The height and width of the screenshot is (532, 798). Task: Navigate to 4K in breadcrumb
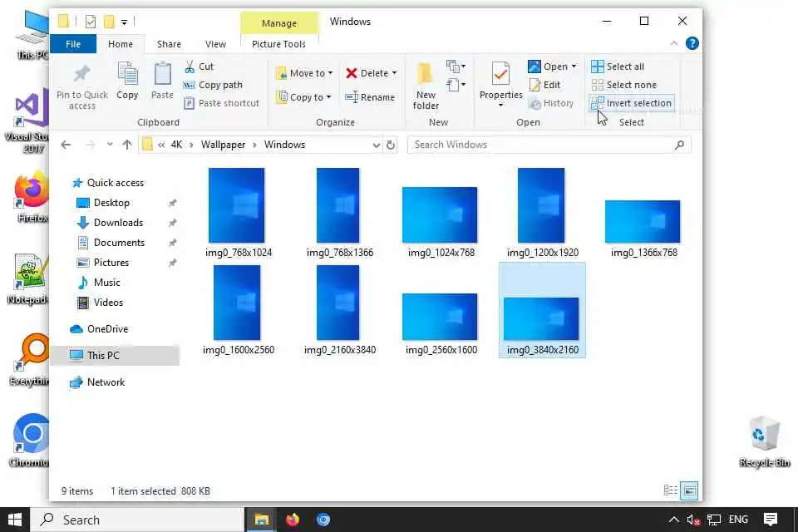(176, 145)
